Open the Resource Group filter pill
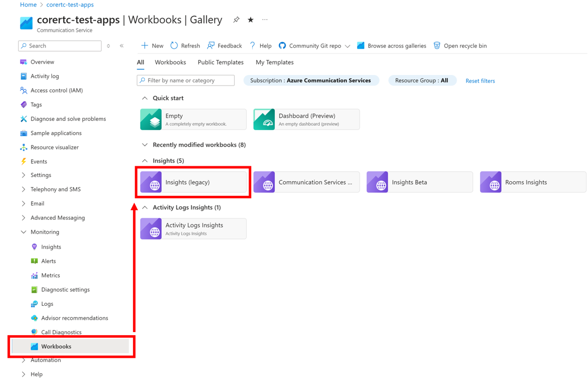The width and height of the screenshot is (588, 385). point(422,80)
